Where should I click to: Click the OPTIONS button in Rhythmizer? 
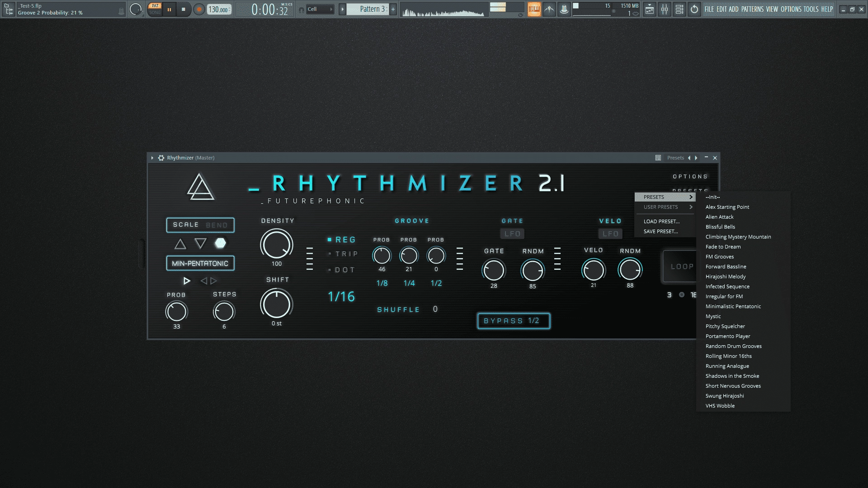690,177
